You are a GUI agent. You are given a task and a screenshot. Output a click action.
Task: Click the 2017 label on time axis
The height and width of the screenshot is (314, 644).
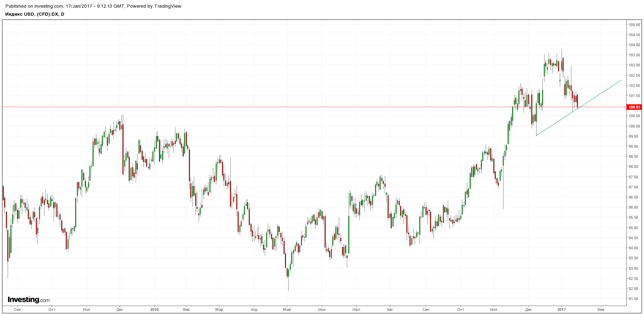pyautogui.click(x=562, y=309)
